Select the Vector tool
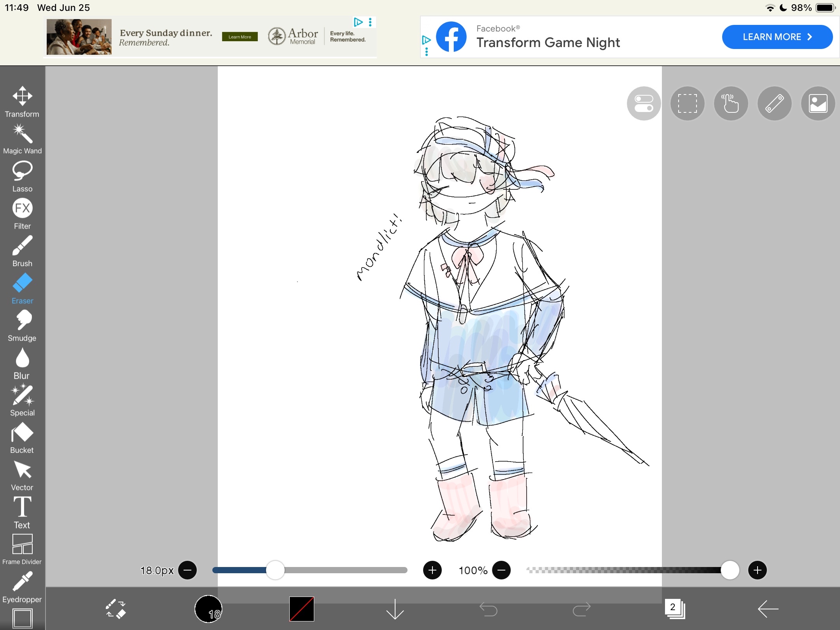The width and height of the screenshot is (840, 630). pyautogui.click(x=22, y=476)
